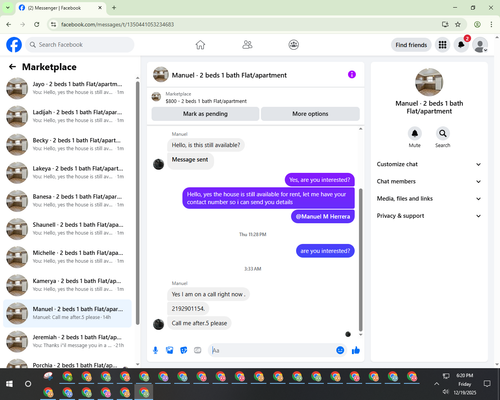This screenshot has width=500, height=400.
Task: Open the tab search dropdown arrow
Action: tap(8, 8)
